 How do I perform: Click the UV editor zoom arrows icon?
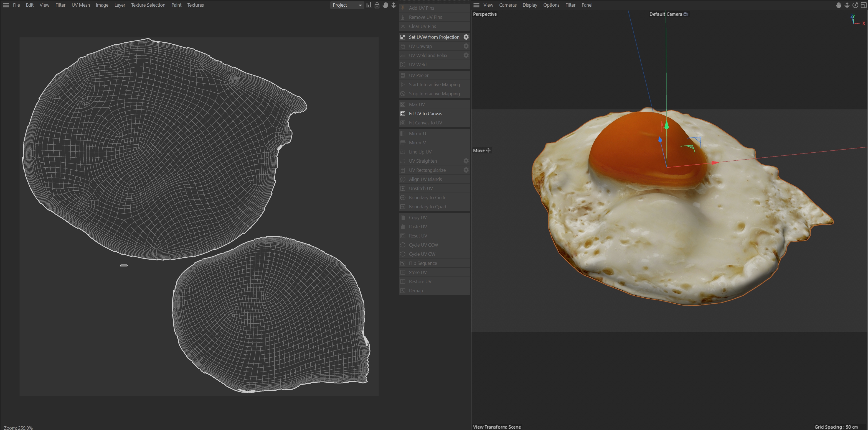pyautogui.click(x=394, y=5)
